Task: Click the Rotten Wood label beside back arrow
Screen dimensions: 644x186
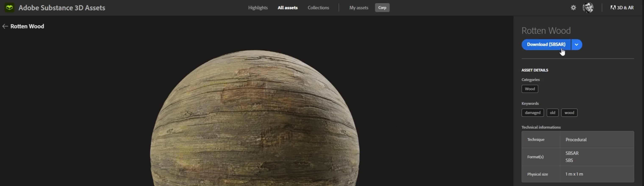Action: [x=27, y=26]
